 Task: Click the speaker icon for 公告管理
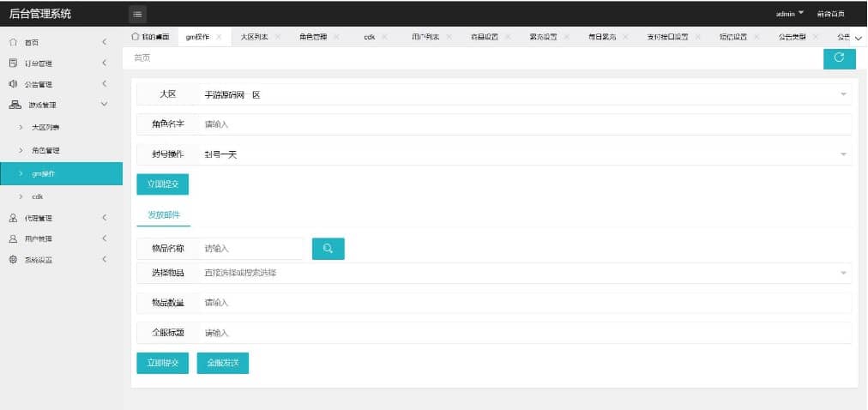(x=13, y=84)
